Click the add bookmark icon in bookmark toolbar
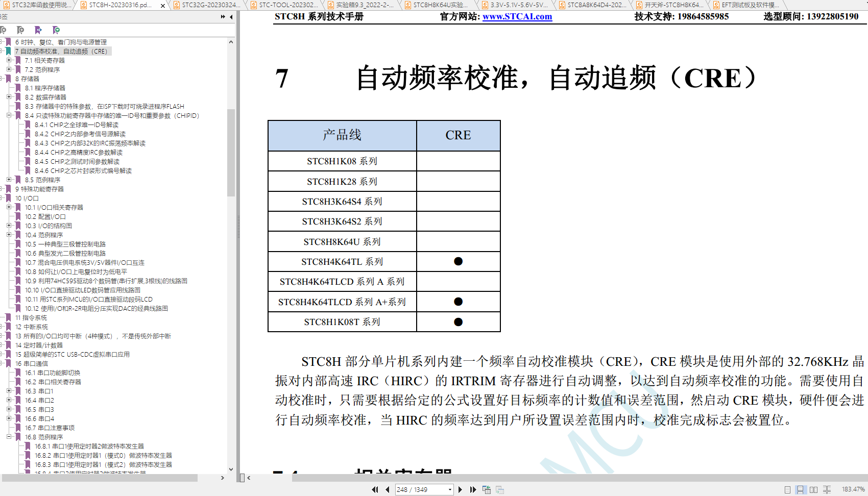The height and width of the screenshot is (496, 868). pos(20,30)
